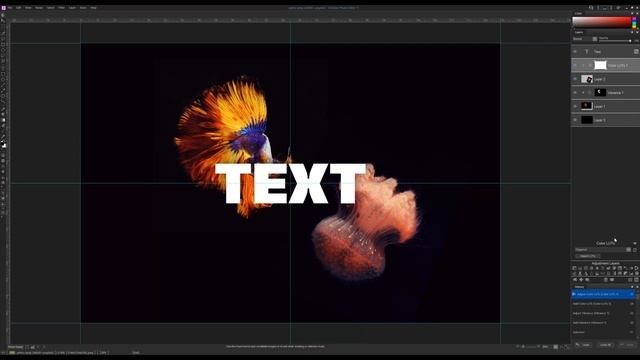Image resolution: width=640 pixels, height=360 pixels.
Task: Open the Layer menu
Action: pos(72,8)
